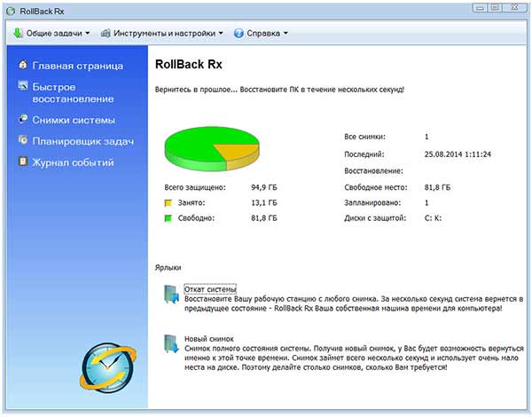
Task: Expand the Справка dropdown arrow
Action: [x=286, y=34]
